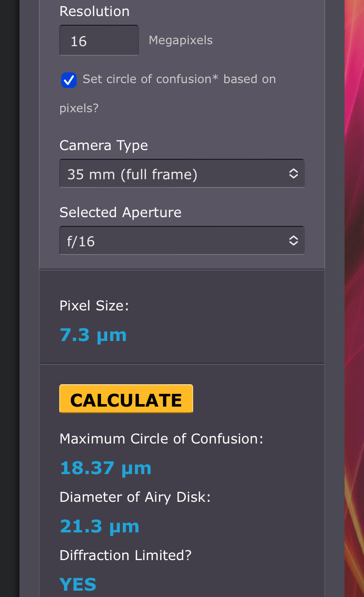The image size is (364, 597).
Task: Click the Diffraction Limited? label
Action: tap(125, 555)
